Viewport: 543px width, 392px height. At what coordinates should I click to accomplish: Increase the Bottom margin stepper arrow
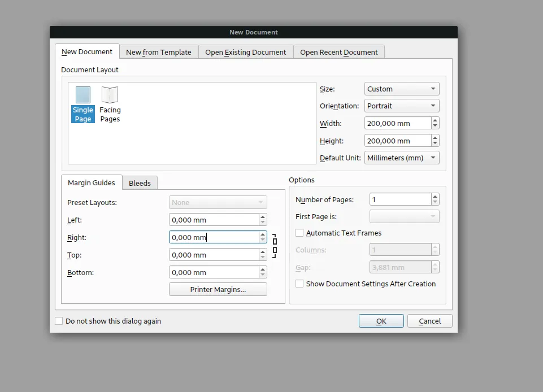263,269
